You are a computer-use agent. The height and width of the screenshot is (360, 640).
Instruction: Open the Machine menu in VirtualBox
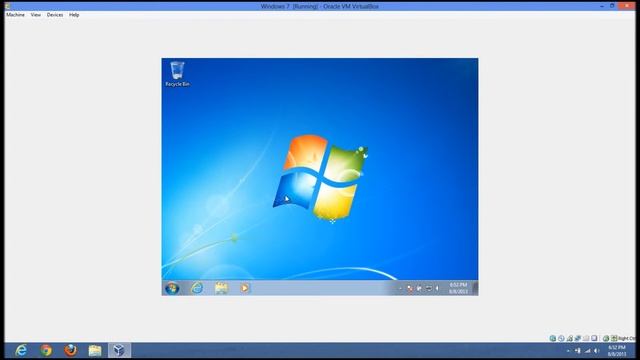coord(15,15)
